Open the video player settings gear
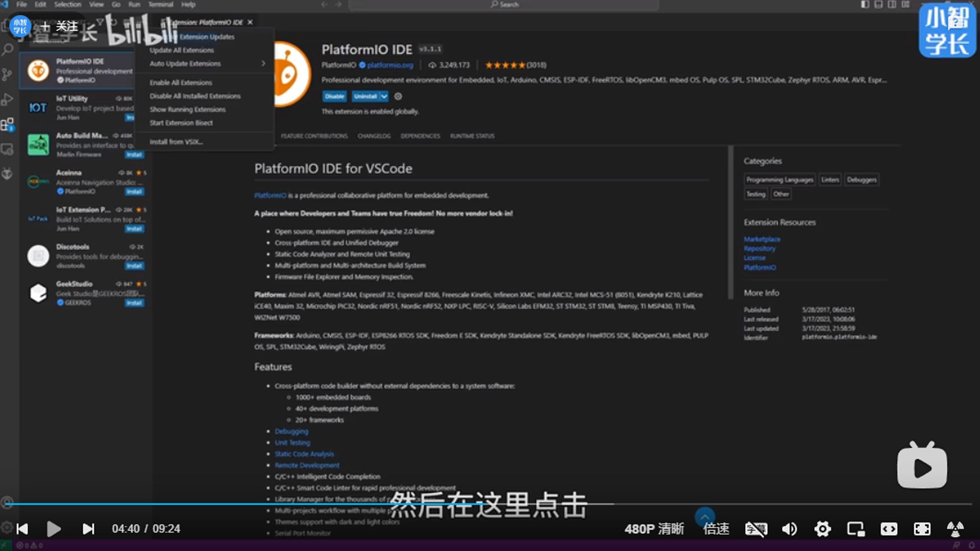The width and height of the screenshot is (980, 551). (822, 529)
